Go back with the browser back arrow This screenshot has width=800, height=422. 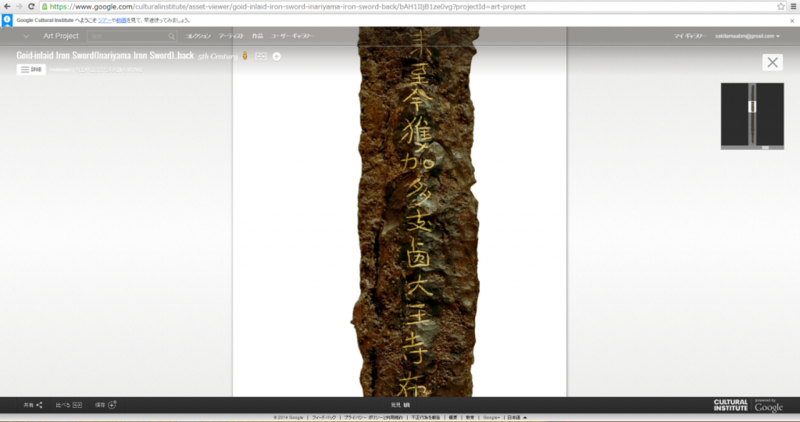pos(7,7)
